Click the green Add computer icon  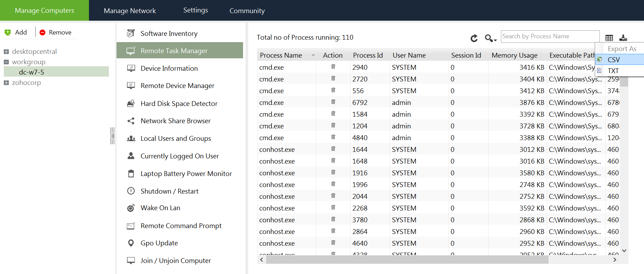8,32
